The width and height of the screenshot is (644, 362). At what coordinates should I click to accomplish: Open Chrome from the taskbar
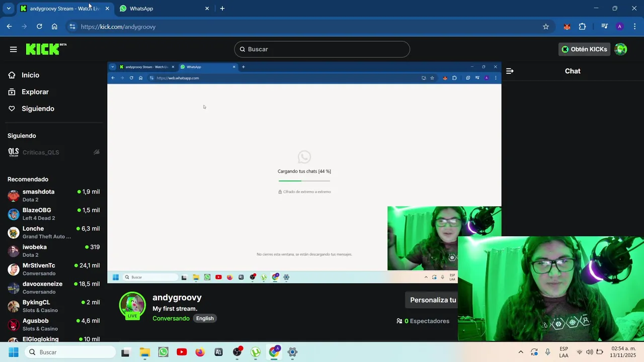coord(274,351)
